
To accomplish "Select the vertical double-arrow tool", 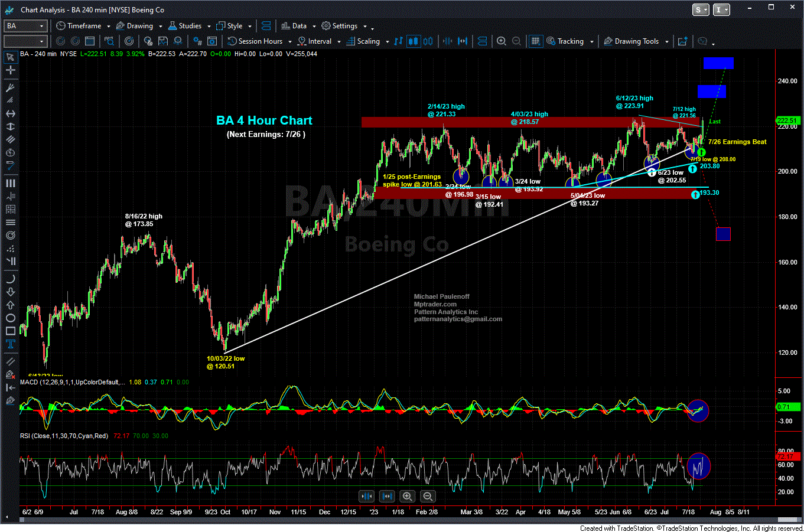I will 10,126.
